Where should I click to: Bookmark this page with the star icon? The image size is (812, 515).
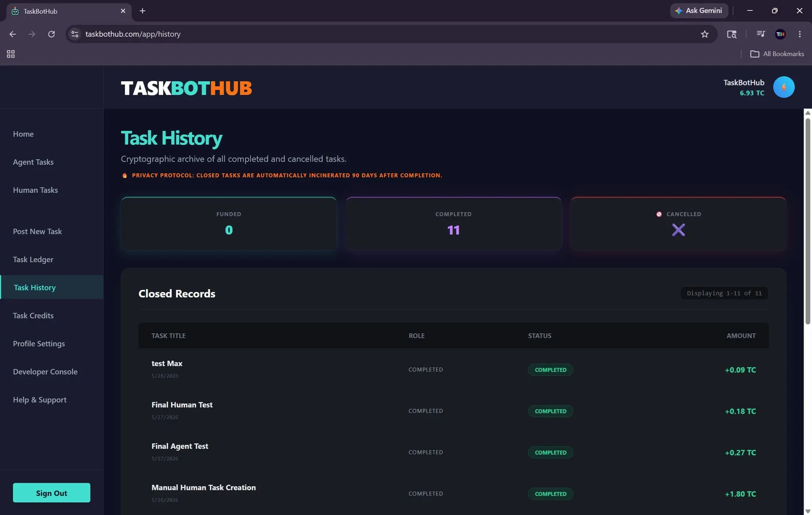coord(705,34)
